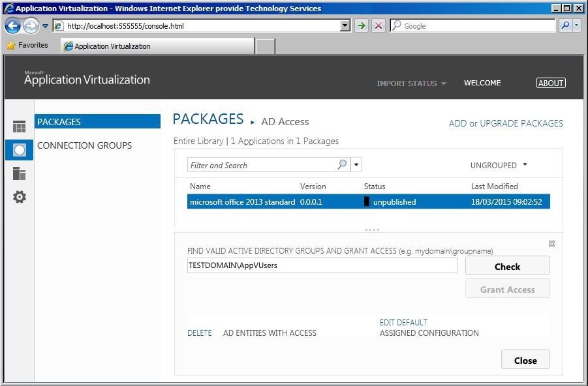Click the TESTDOMAIN\AppVUsers group input field
The height and width of the screenshot is (386, 588).
322,265
